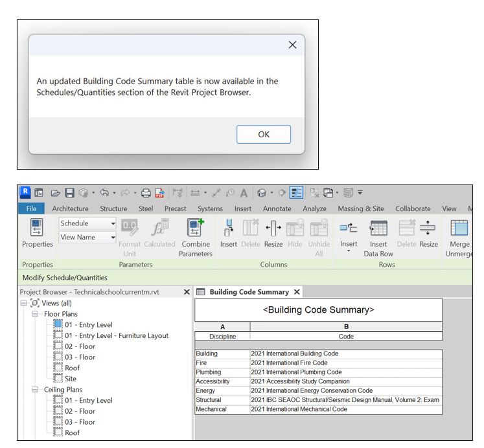Screen dimensions: 484x448
Task: Switch to the Massing & Site ribbon tab
Action: pos(360,208)
